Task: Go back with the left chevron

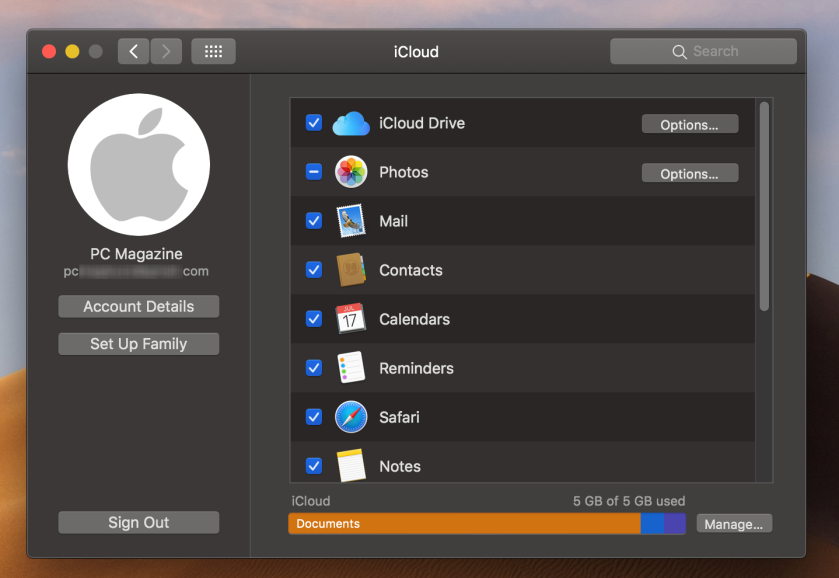Action: (133, 51)
